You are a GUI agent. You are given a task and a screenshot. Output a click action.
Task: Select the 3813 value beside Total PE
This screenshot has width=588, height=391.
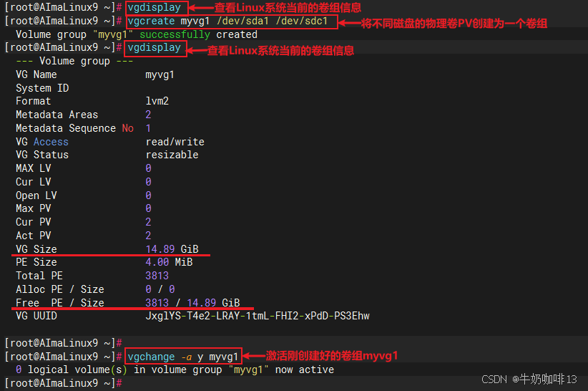[x=157, y=276]
